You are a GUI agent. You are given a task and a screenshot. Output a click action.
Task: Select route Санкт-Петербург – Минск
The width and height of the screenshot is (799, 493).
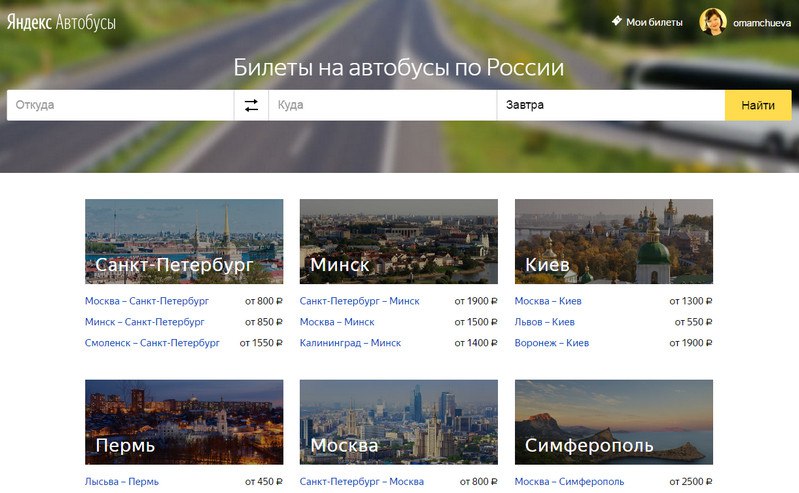click(x=360, y=301)
